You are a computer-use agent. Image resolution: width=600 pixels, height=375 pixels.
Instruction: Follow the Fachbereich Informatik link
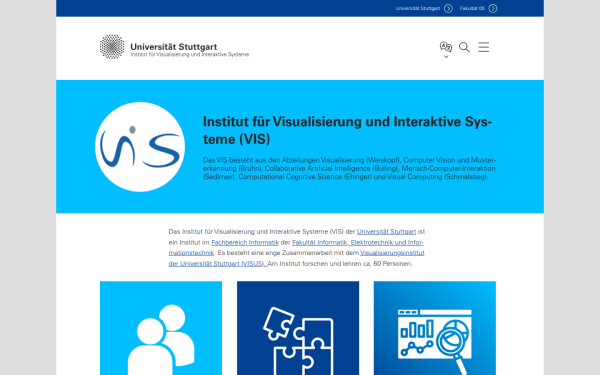point(245,242)
